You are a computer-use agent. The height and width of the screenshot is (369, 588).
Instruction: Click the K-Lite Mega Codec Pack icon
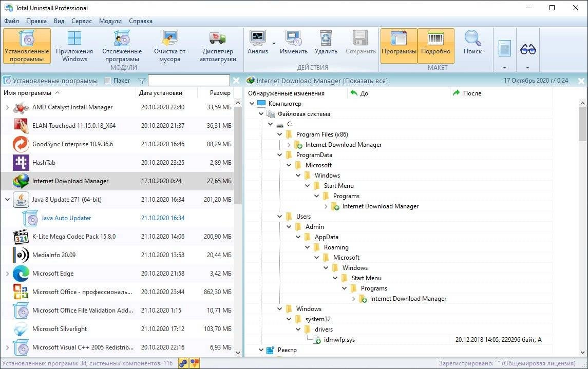pos(21,237)
